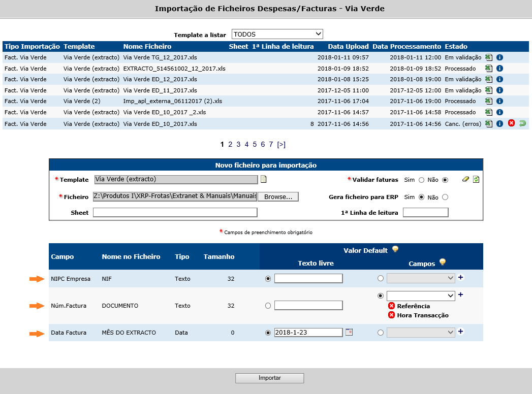Click the lightbulb hint next to Campos
Screen dimensions: 532x394
tap(443, 262)
